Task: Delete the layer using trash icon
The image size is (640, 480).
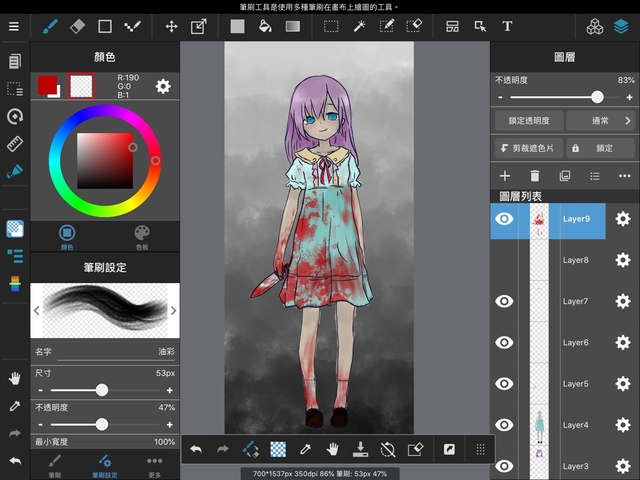Action: [x=535, y=176]
